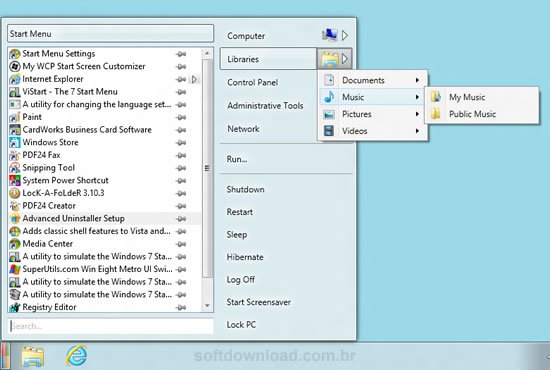The height and width of the screenshot is (370, 550).
Task: Toggle the pin next to LocK-A-FoLdeR
Action: coord(181,193)
